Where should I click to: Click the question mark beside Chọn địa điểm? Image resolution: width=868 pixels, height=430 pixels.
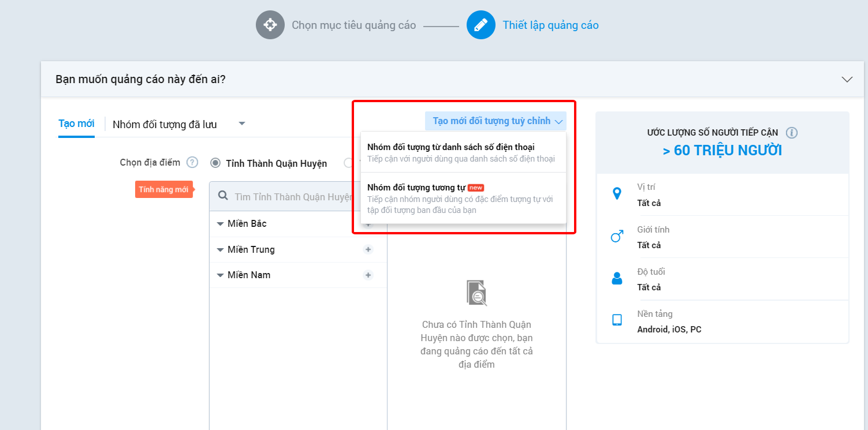(x=192, y=163)
